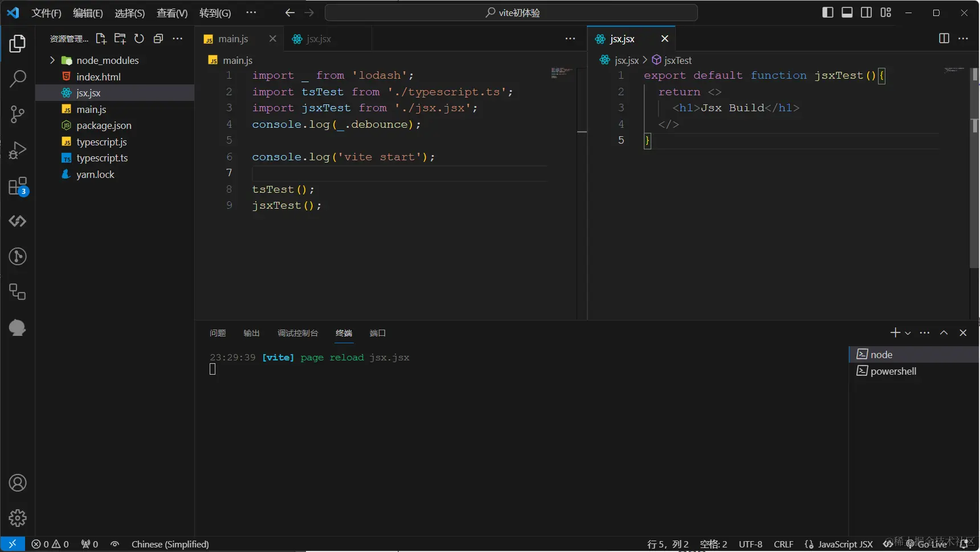Open the Accounts menu icon

click(18, 483)
